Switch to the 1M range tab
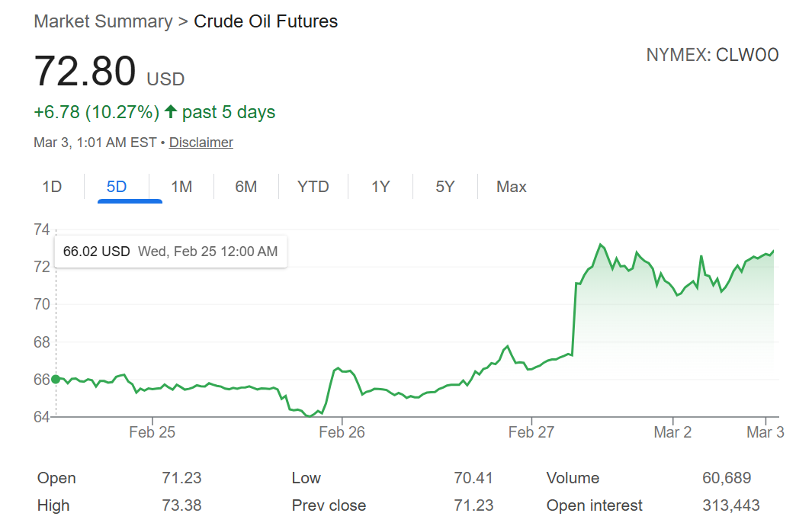 [181, 187]
